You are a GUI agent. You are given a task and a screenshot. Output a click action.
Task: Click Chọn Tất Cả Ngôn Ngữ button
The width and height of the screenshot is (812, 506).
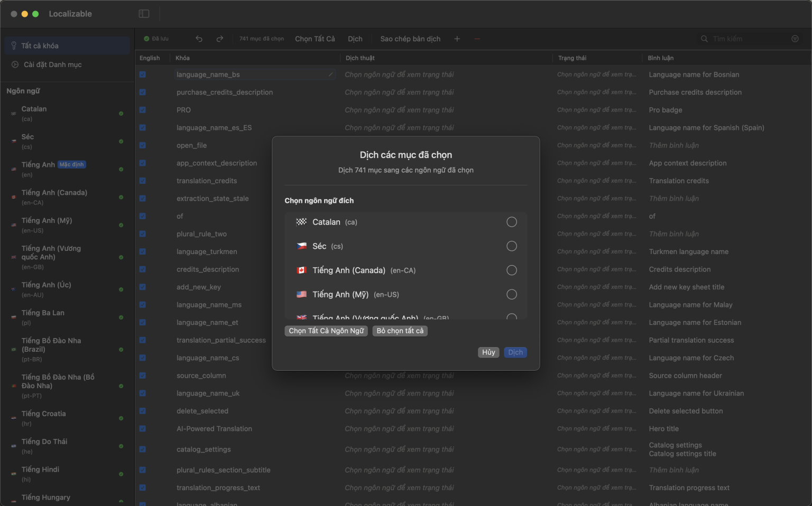pyautogui.click(x=326, y=331)
